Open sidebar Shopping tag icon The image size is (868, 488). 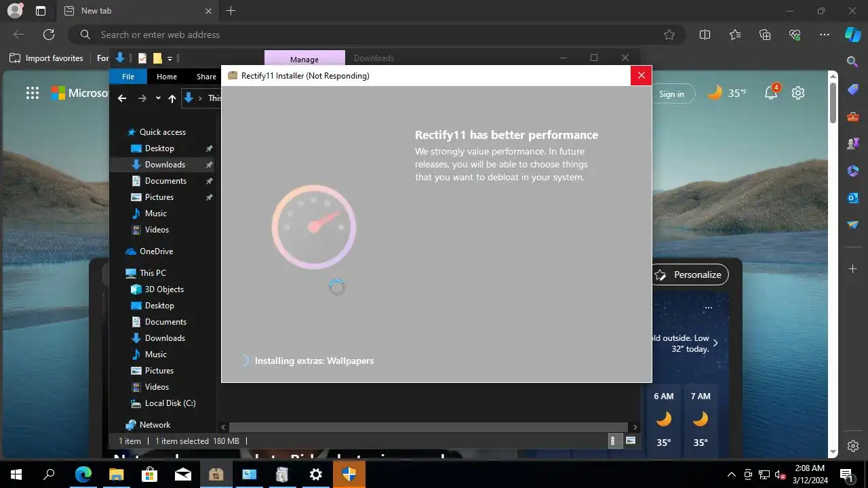853,89
